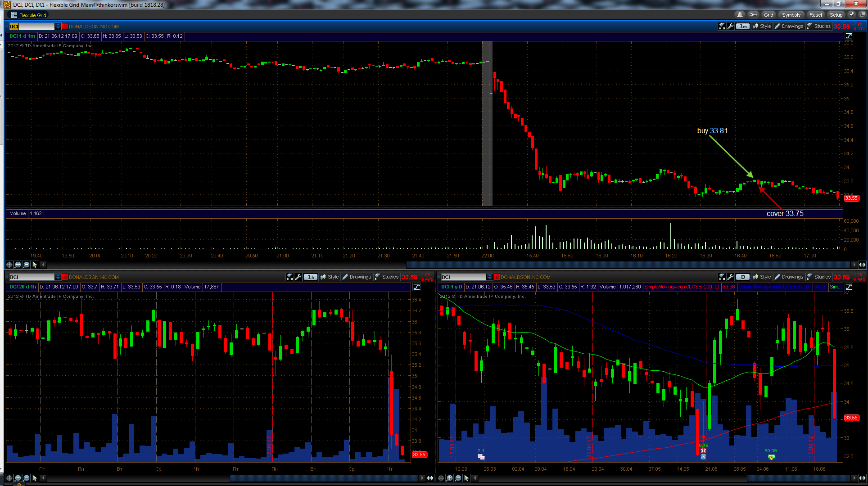Select the pointer tool in top chart
The image size is (868, 486).
[35, 265]
